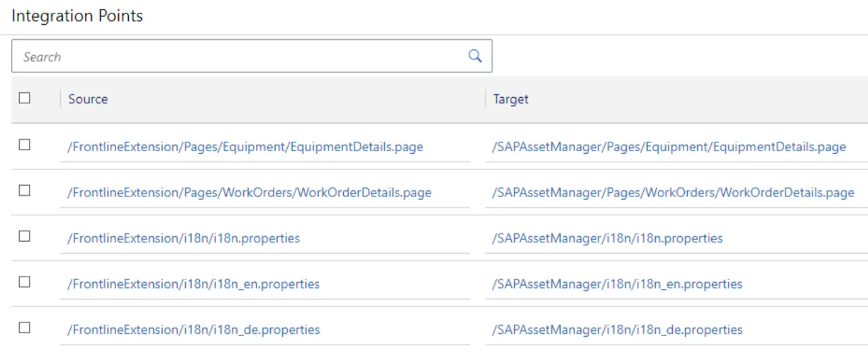The image size is (868, 355).
Task: Select the i18n_de.properties row checkbox
Action: coord(25,328)
